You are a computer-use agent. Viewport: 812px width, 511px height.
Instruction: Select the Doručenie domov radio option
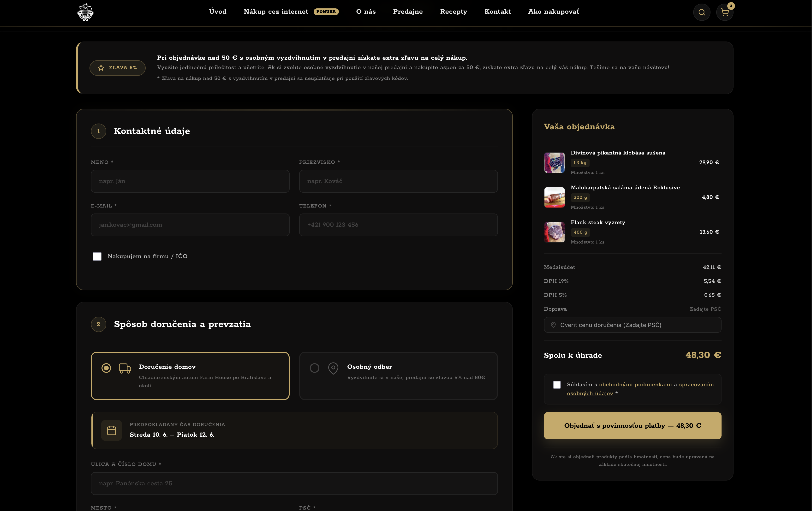pos(106,368)
